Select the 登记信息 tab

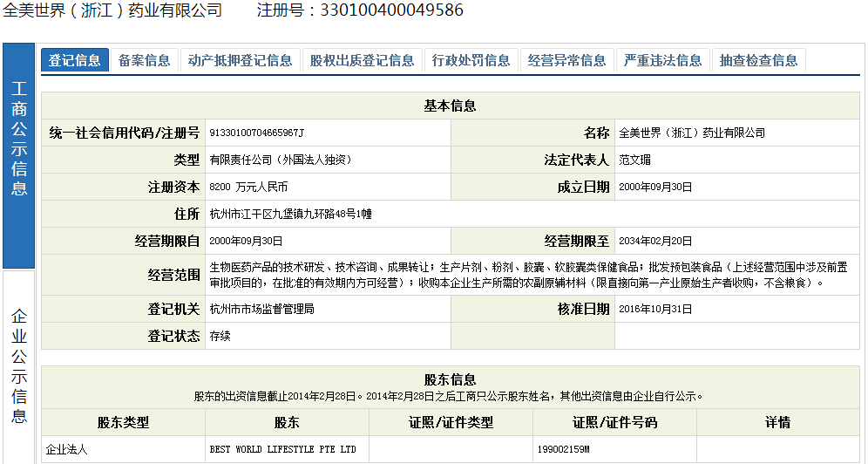75,60
